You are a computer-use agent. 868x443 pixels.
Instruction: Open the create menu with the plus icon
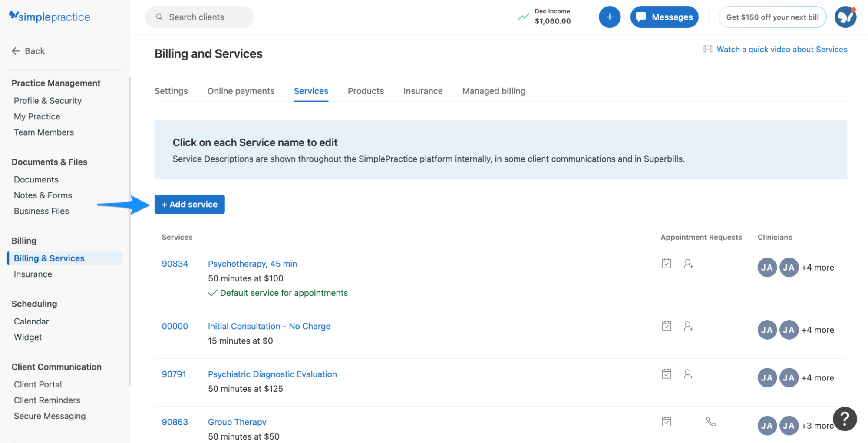(x=610, y=17)
